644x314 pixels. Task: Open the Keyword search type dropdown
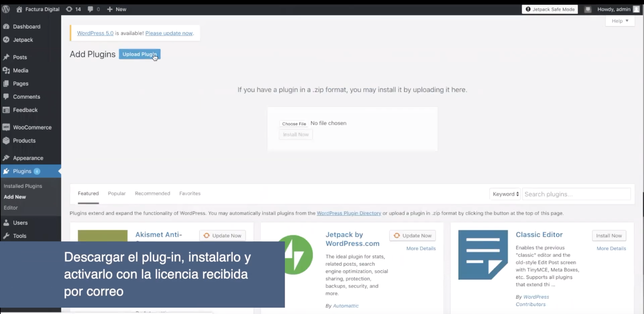pyautogui.click(x=505, y=194)
